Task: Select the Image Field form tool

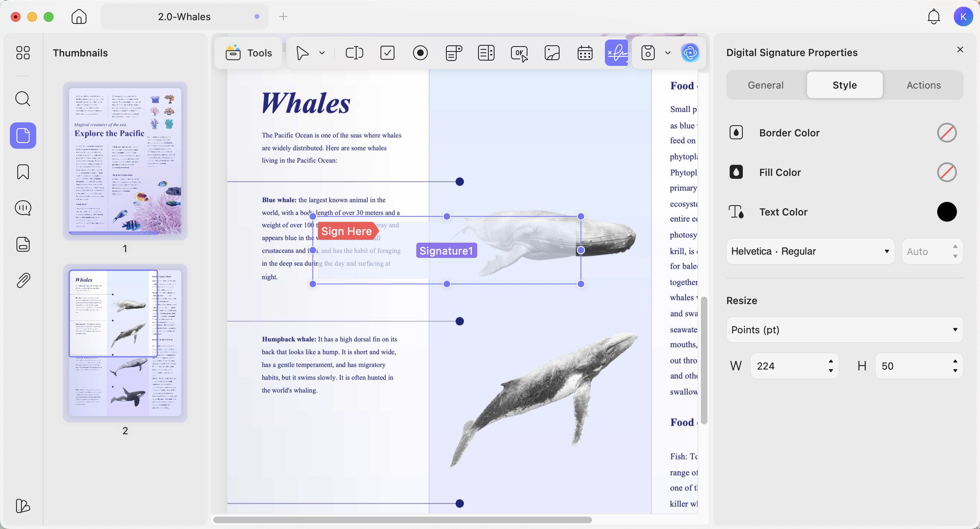Action: pos(552,53)
